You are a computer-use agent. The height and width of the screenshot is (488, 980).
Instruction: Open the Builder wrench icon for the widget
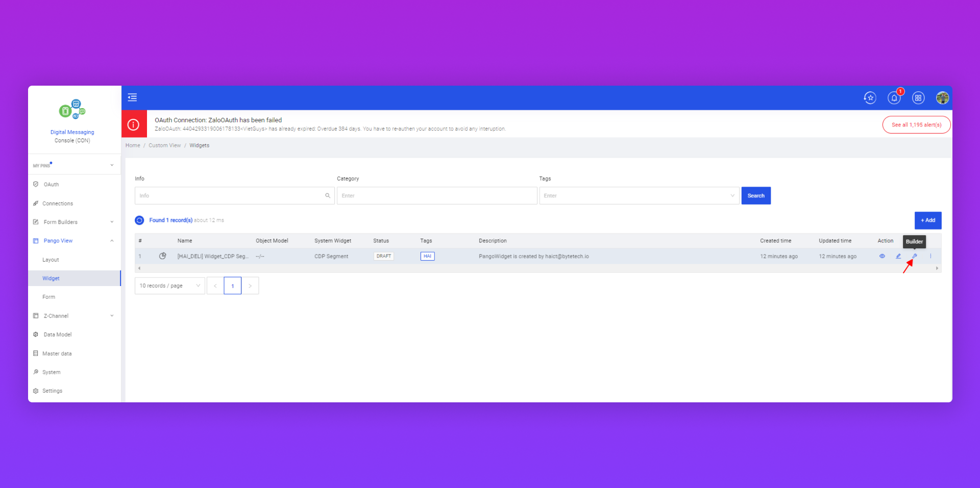click(914, 256)
